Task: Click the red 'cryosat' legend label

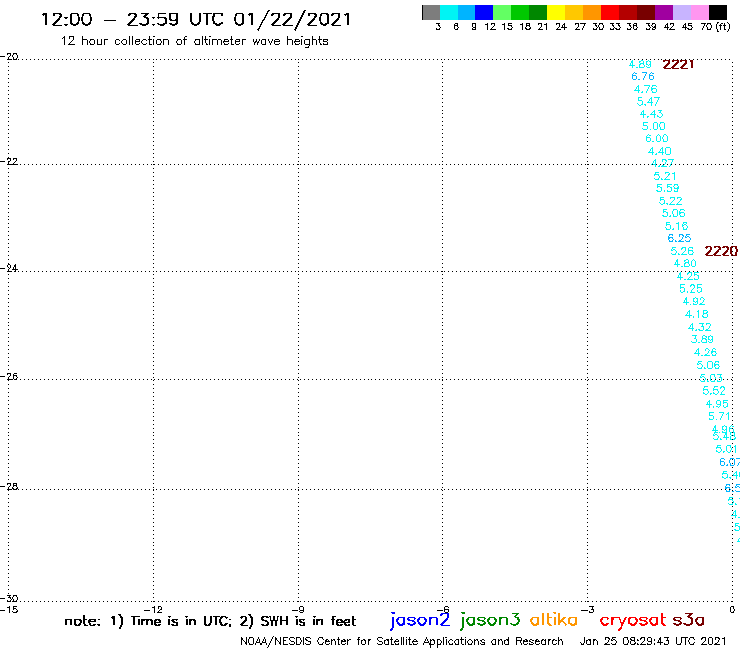Action: [x=633, y=621]
